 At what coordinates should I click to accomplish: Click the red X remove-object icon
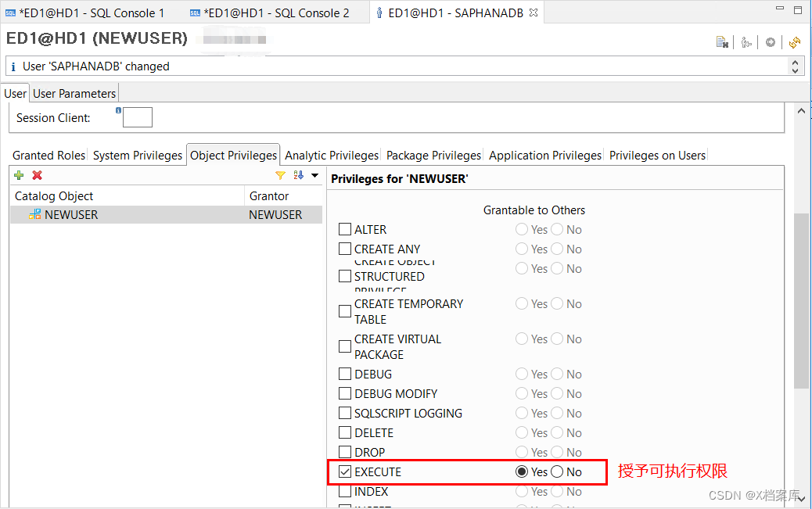[37, 176]
